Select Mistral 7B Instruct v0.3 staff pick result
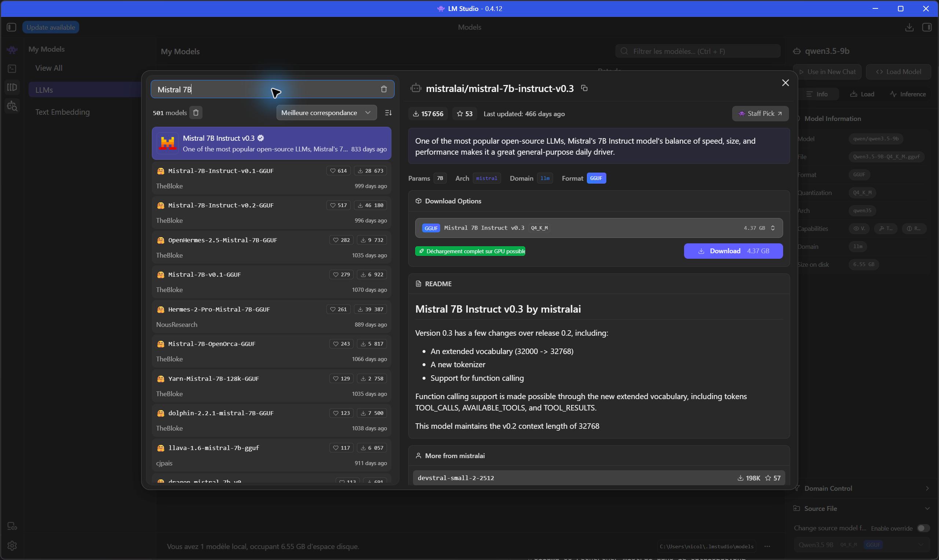 coord(271,143)
